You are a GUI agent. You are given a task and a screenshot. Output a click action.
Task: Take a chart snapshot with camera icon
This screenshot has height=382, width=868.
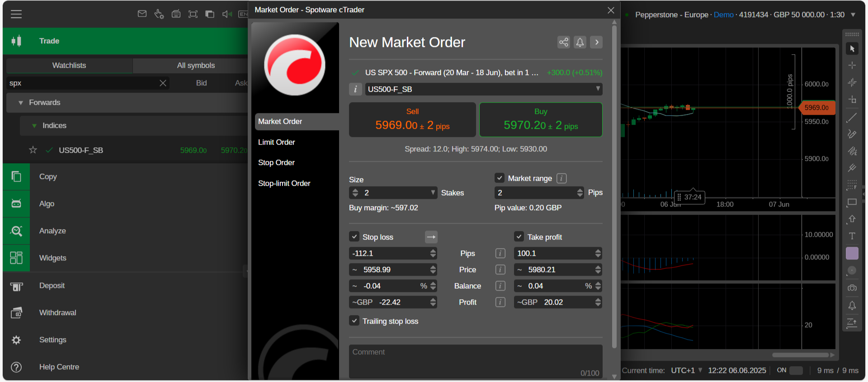(x=852, y=288)
